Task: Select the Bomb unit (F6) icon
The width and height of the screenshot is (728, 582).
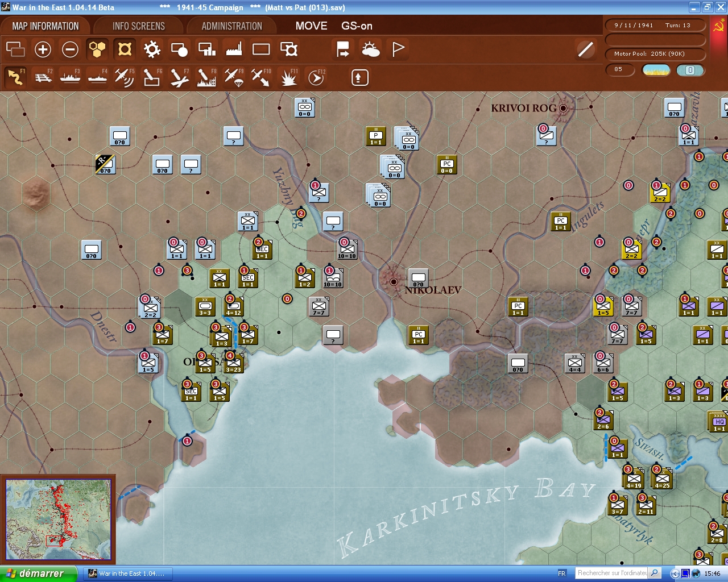Action: [x=151, y=77]
